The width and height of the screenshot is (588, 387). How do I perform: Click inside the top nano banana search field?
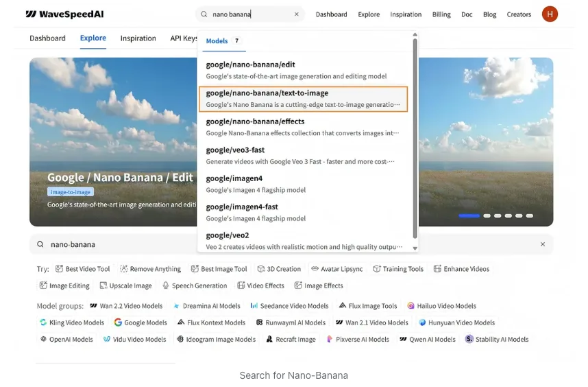[x=251, y=14]
